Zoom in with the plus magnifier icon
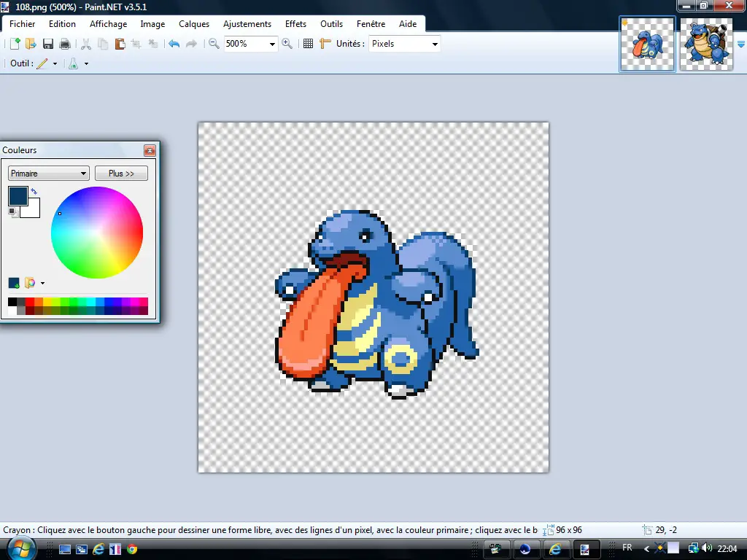Viewport: 747px width, 560px height. 287,44
